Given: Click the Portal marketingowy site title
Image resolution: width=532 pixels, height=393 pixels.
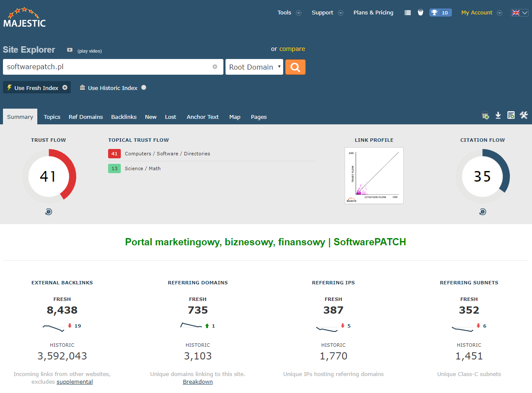Looking at the screenshot, I should pos(266,242).
